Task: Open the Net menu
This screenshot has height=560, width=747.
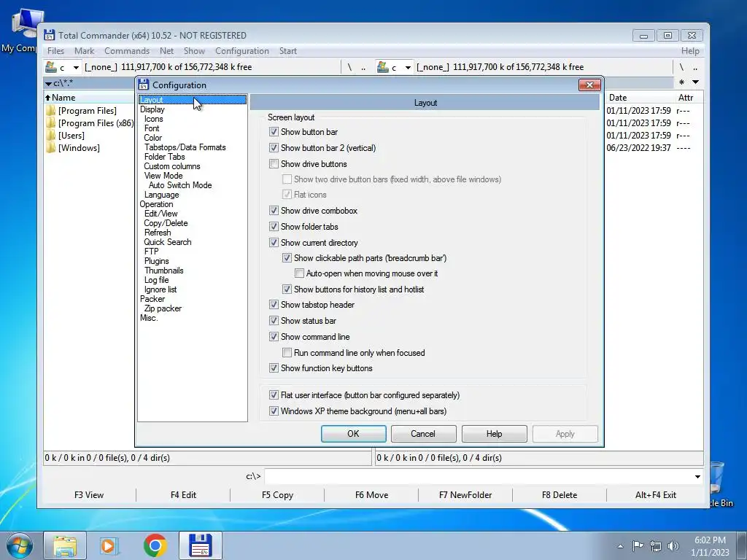Action: 166,51
